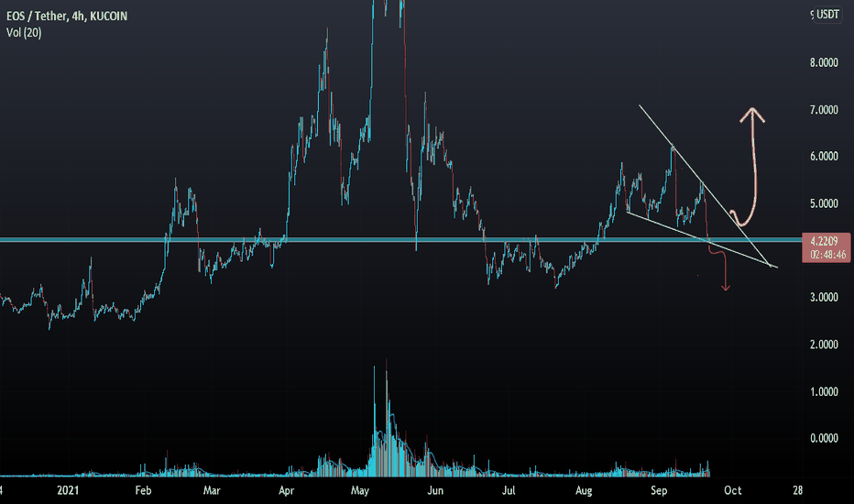The width and height of the screenshot is (854, 504).
Task: Click the 1.0000 price axis label
Action: tap(824, 392)
